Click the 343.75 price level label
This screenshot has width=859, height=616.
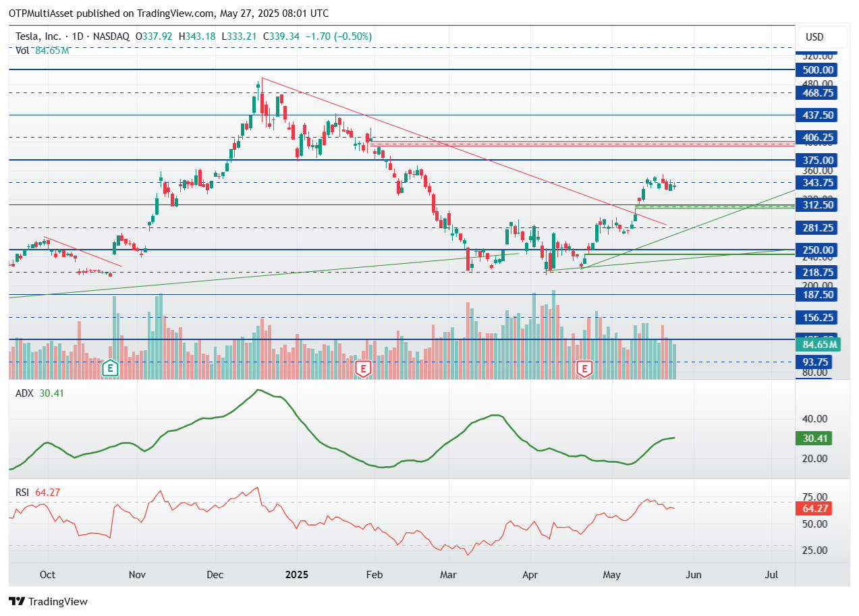(815, 183)
